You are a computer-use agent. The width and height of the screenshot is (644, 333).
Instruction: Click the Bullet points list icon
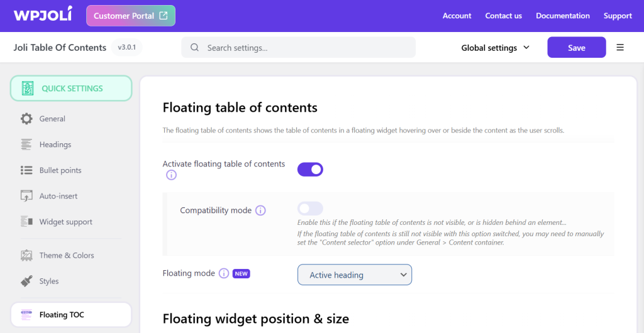tap(26, 170)
